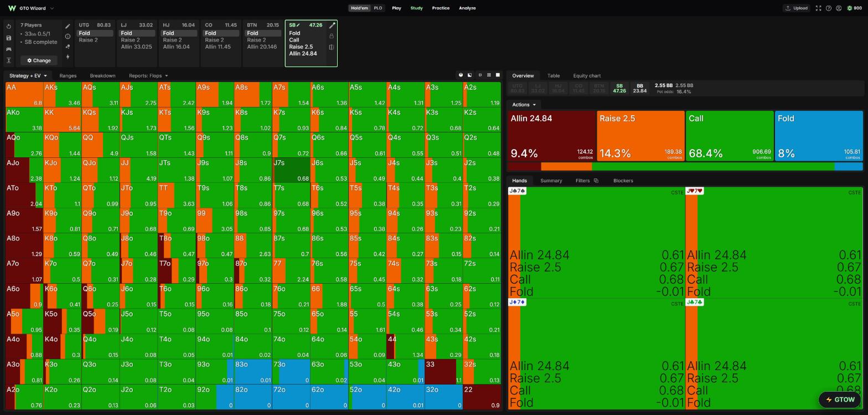Select the 3x3 grid matrix view icon
Image resolution: width=868 pixels, height=415 pixels.
[x=489, y=75]
